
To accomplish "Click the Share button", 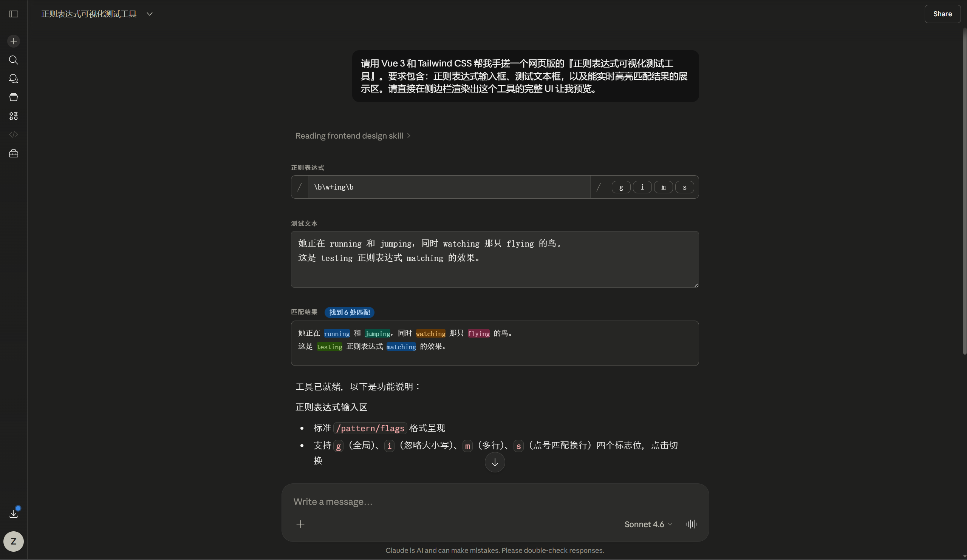I will pyautogui.click(x=942, y=14).
